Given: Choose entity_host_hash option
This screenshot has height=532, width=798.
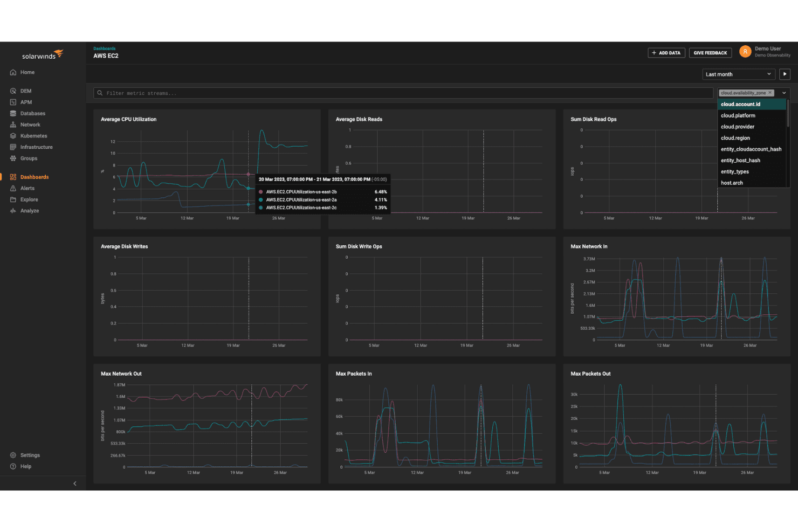Looking at the screenshot, I should coord(752,161).
